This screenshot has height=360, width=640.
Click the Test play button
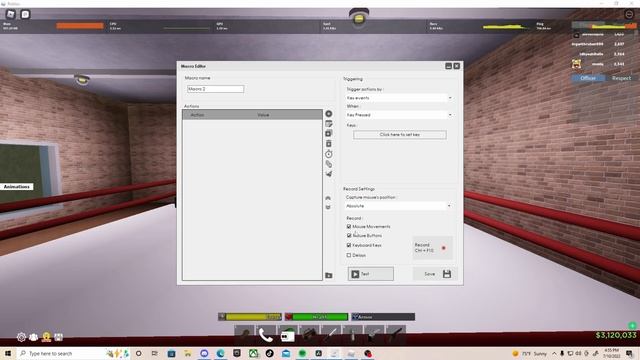(371, 274)
